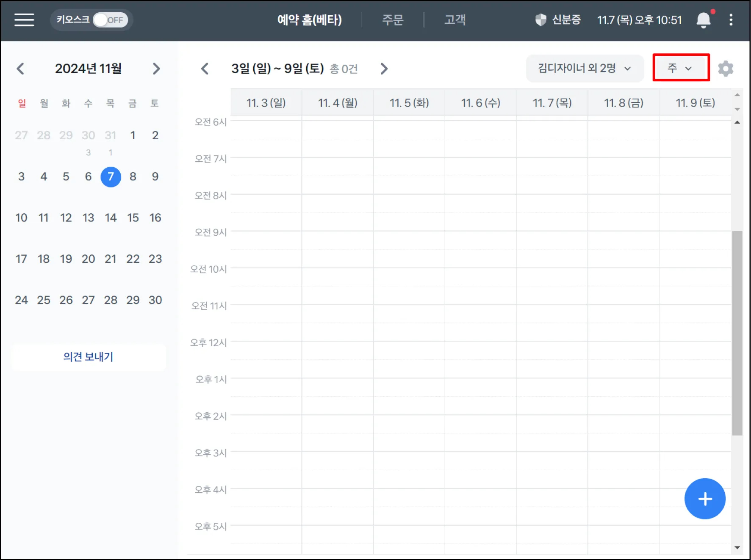Viewport: 751px width, 560px height.
Task: Open calendar settings gear icon
Action: click(726, 69)
